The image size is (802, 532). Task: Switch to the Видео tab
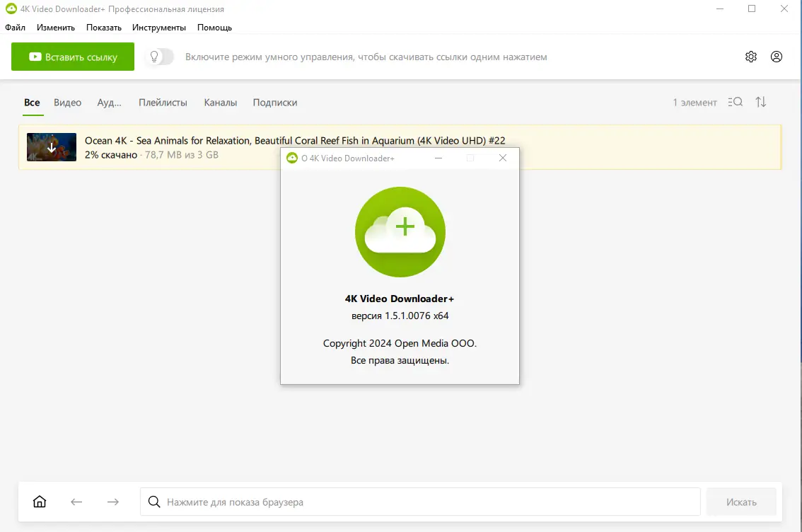coord(67,103)
